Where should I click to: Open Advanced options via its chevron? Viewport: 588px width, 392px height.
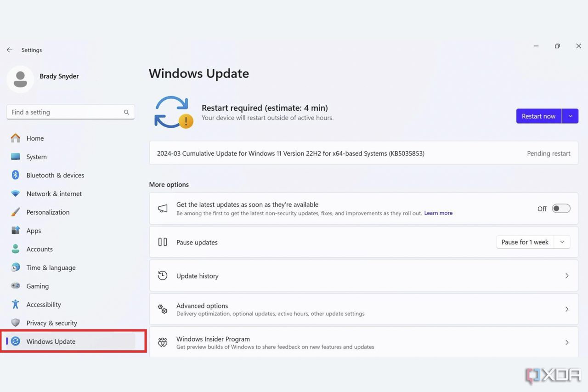567,309
